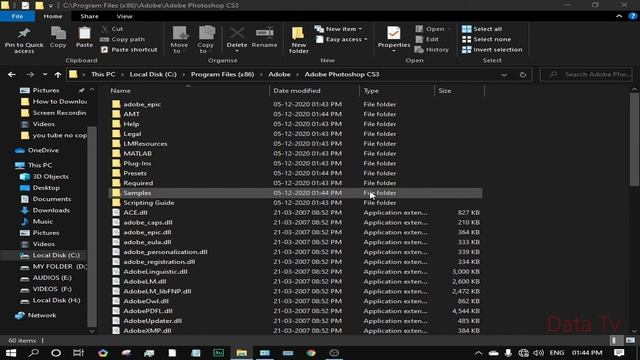Select the Samples folder row
Viewport: 640px width, 360px height.
click(296, 193)
